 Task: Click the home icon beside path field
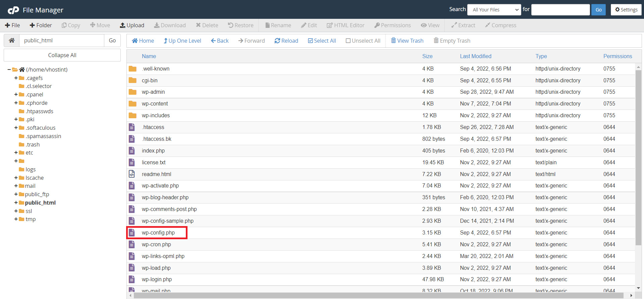click(12, 40)
